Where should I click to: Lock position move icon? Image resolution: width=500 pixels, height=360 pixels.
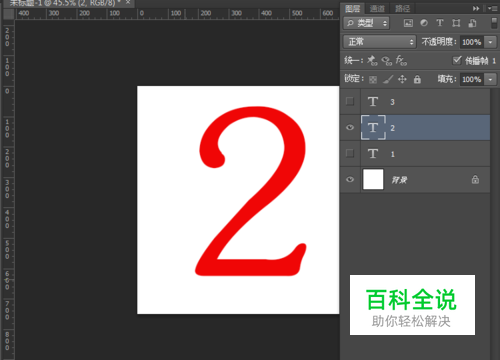[402, 79]
